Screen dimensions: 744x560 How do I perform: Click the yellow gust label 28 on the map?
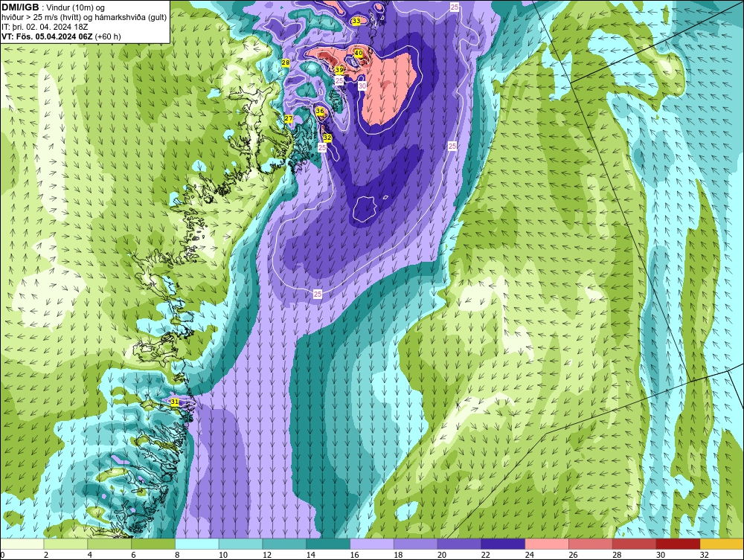pos(286,62)
